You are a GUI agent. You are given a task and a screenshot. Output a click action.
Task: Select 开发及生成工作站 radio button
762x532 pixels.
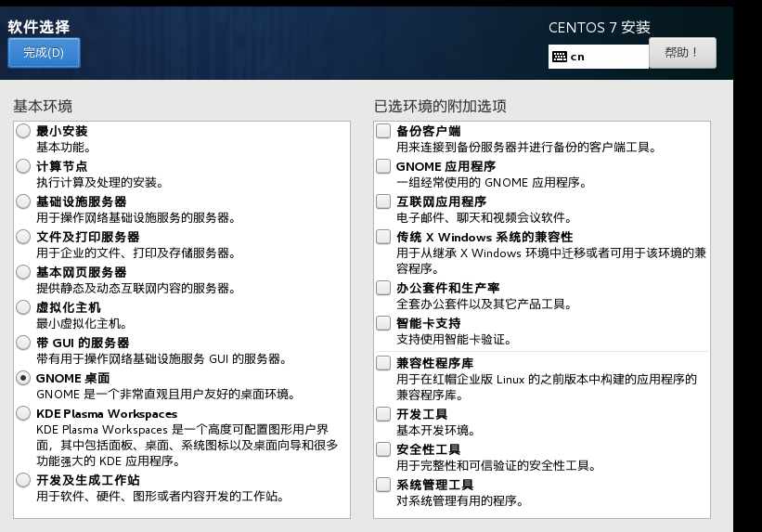click(x=23, y=480)
